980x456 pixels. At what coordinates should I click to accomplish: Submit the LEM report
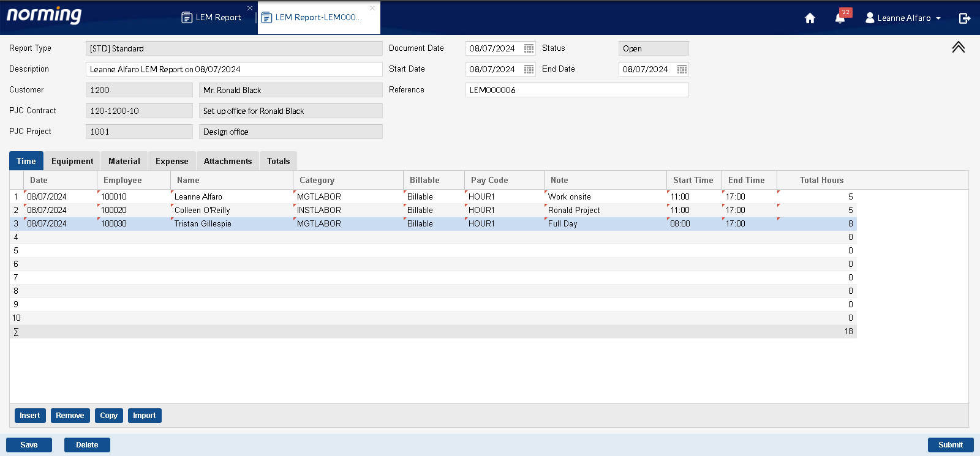(951, 445)
